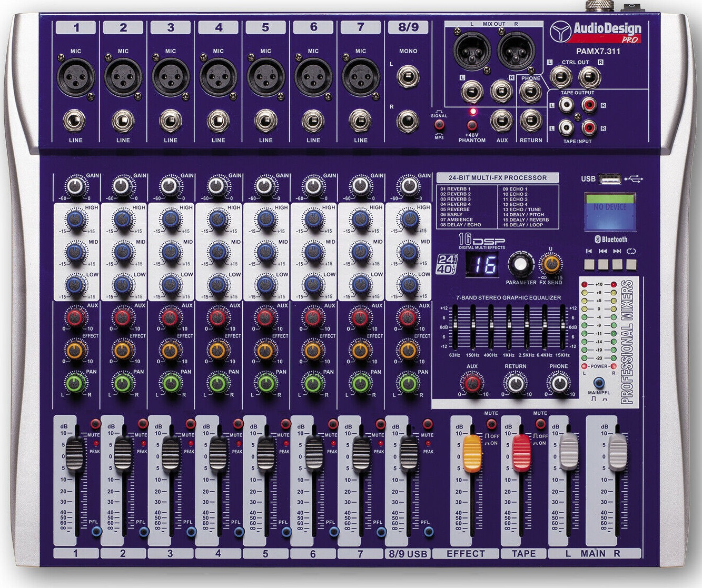The image size is (702, 588).
Task: Click the channel 7 MIC XLR input
Action: point(360,77)
